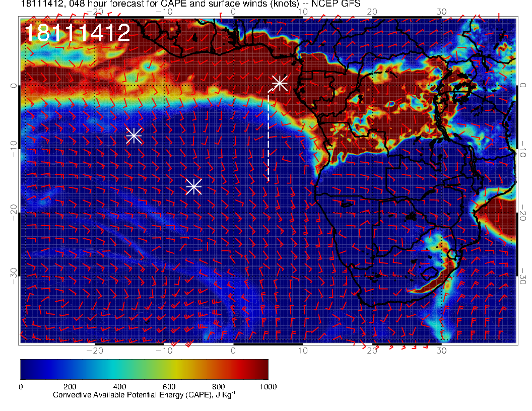
Task: Pick the dark blue end of the CAPE colorbar
Action: click(25, 369)
